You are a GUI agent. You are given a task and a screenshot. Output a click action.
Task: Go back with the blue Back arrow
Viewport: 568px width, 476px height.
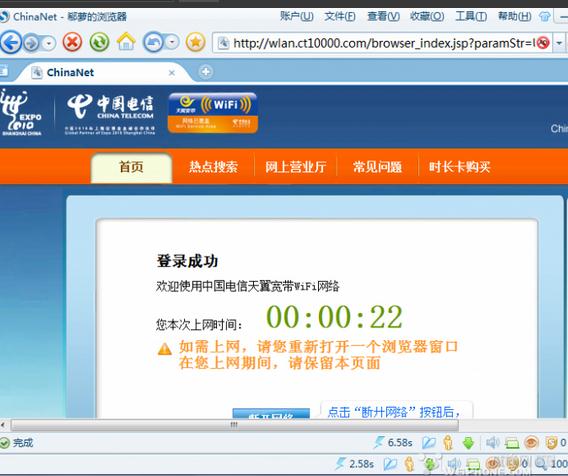click(11, 43)
